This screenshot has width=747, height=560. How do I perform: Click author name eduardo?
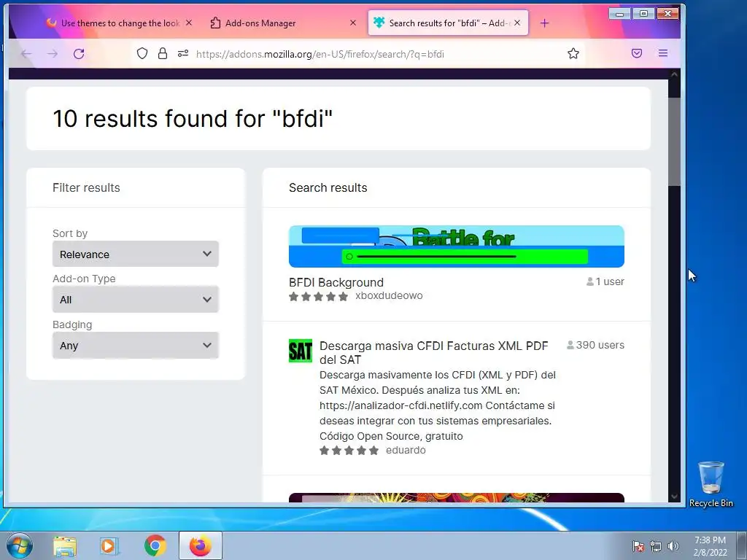(x=406, y=450)
